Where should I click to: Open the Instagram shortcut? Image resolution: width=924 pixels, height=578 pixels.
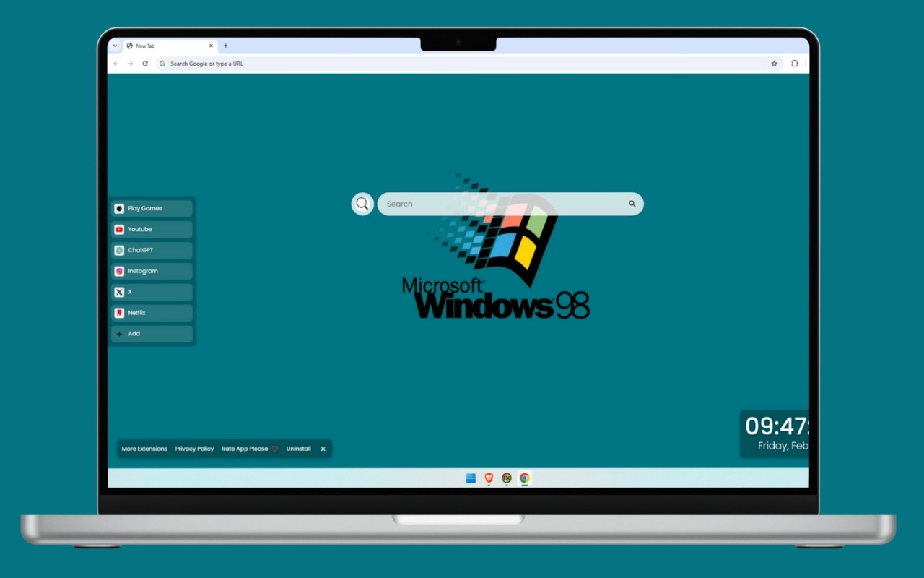(152, 271)
